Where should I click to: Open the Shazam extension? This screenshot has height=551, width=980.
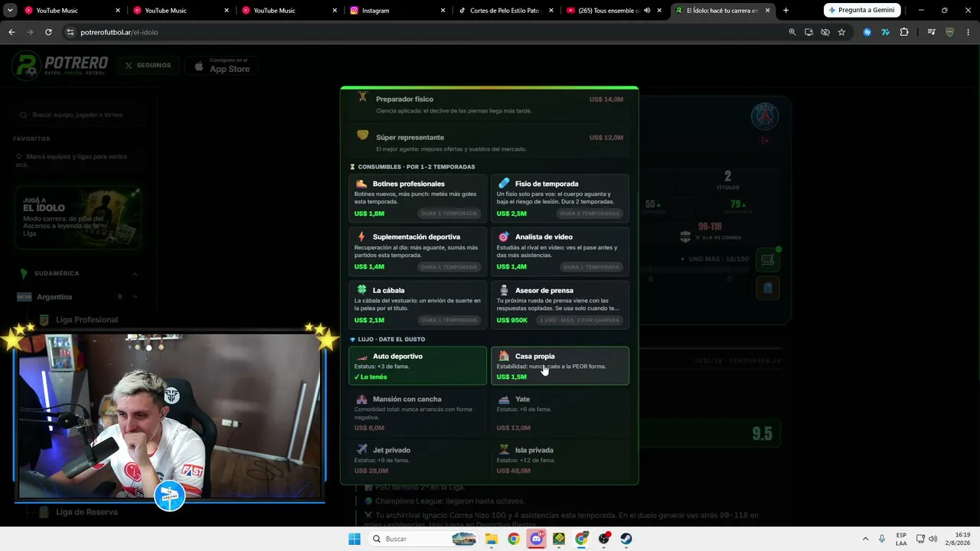(867, 32)
